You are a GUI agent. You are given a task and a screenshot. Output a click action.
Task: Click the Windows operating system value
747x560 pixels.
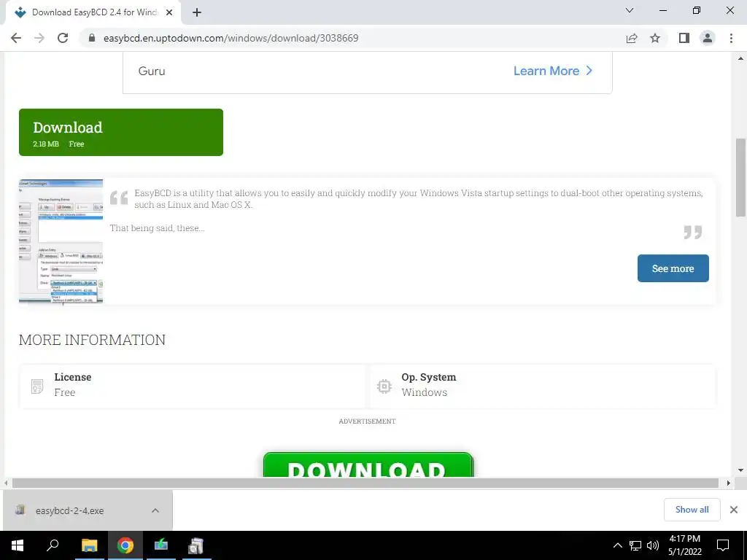pyautogui.click(x=424, y=392)
